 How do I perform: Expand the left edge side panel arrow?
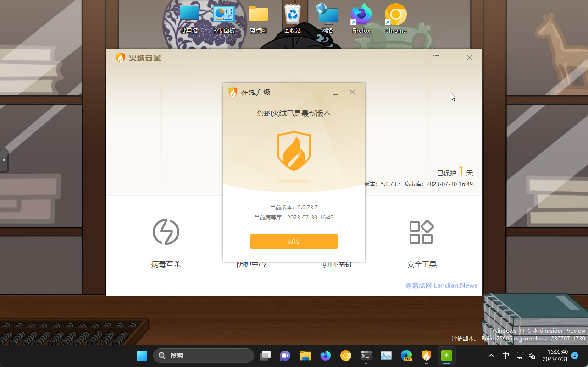[4, 160]
